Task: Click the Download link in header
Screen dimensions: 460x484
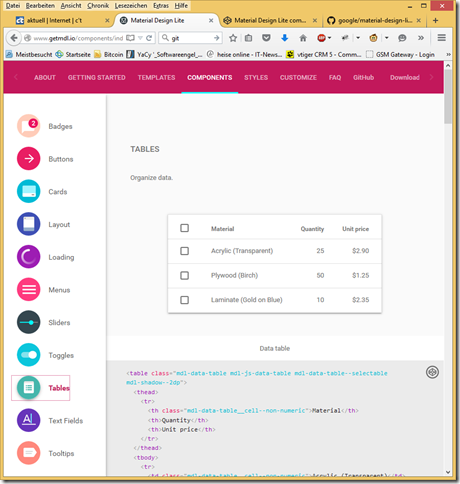Action: tap(405, 77)
